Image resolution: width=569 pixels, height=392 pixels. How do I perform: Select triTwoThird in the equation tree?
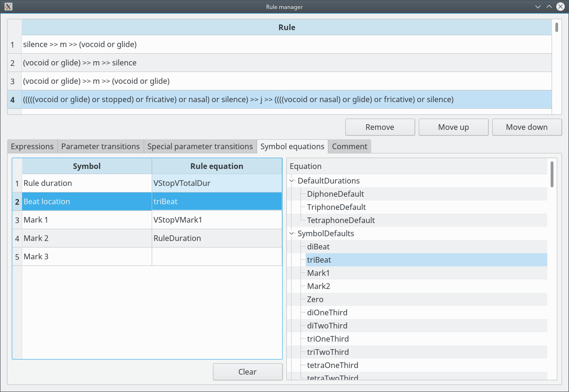(x=328, y=352)
